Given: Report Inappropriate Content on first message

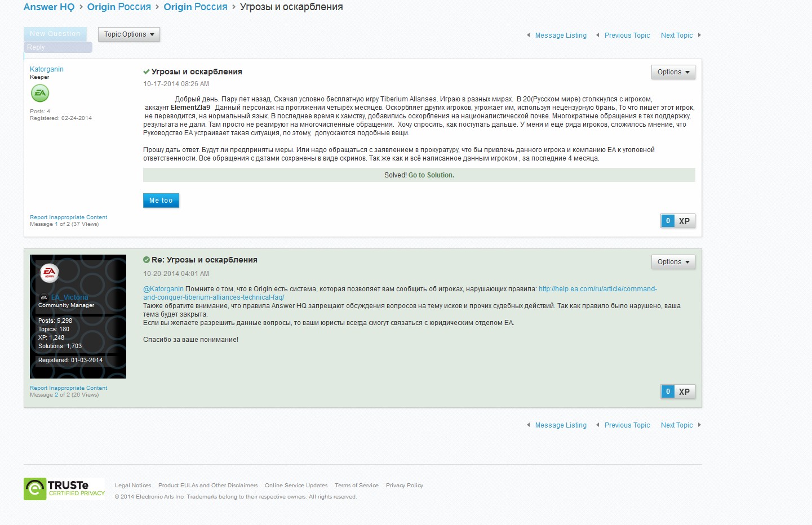Looking at the screenshot, I should pyautogui.click(x=68, y=217).
